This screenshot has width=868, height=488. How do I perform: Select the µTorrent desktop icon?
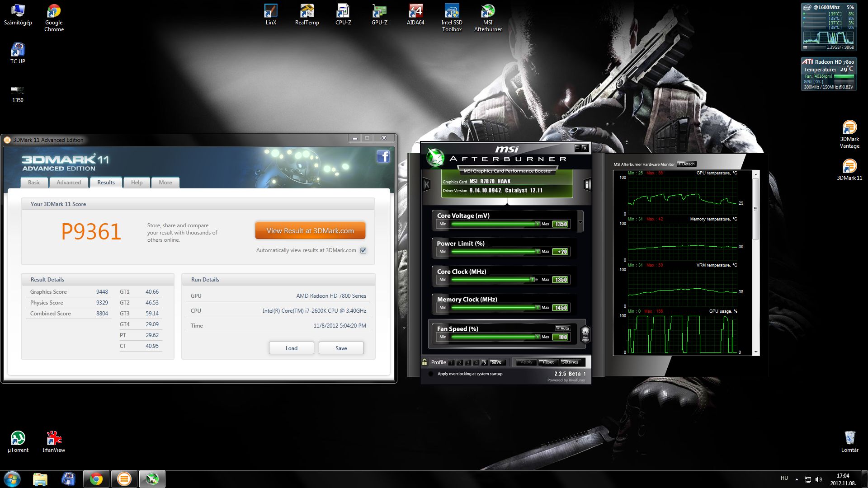18,442
